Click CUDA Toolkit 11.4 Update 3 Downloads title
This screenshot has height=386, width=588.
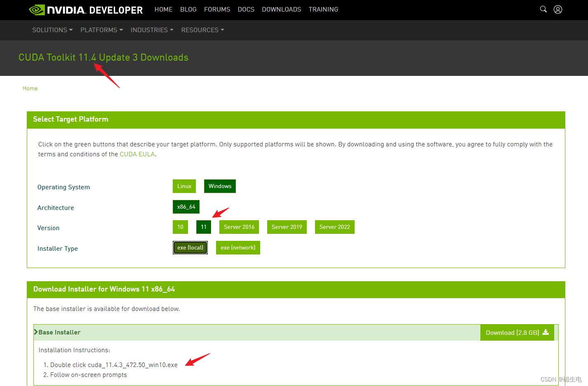(x=103, y=57)
